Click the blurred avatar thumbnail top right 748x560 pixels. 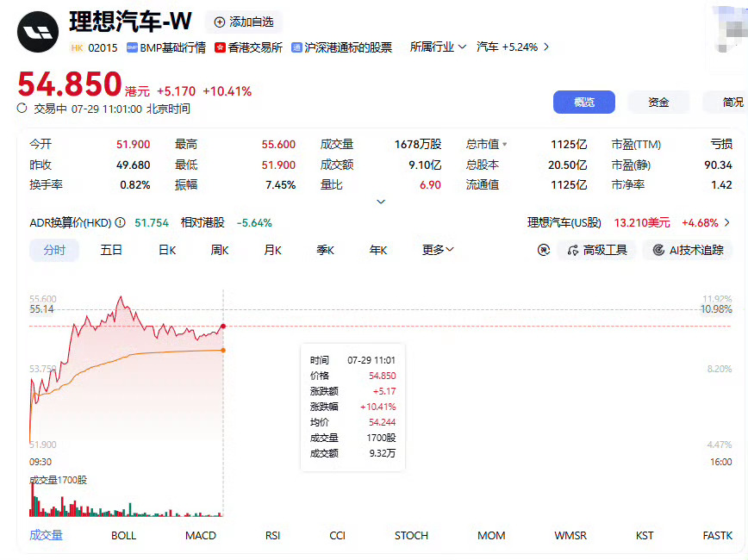(x=731, y=29)
